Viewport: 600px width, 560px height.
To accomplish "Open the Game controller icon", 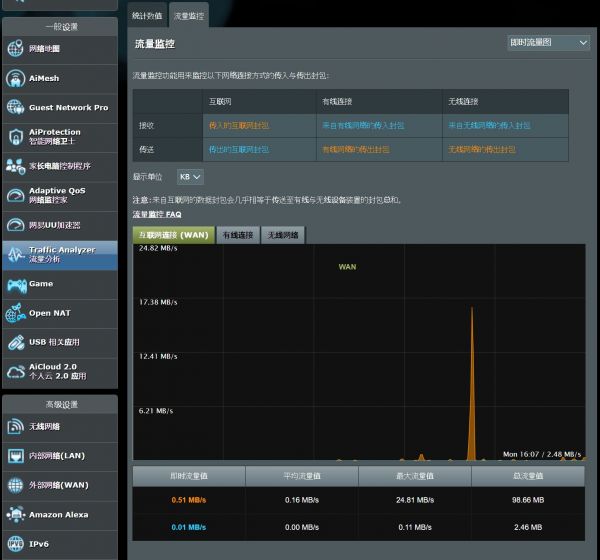I will tap(15, 284).
